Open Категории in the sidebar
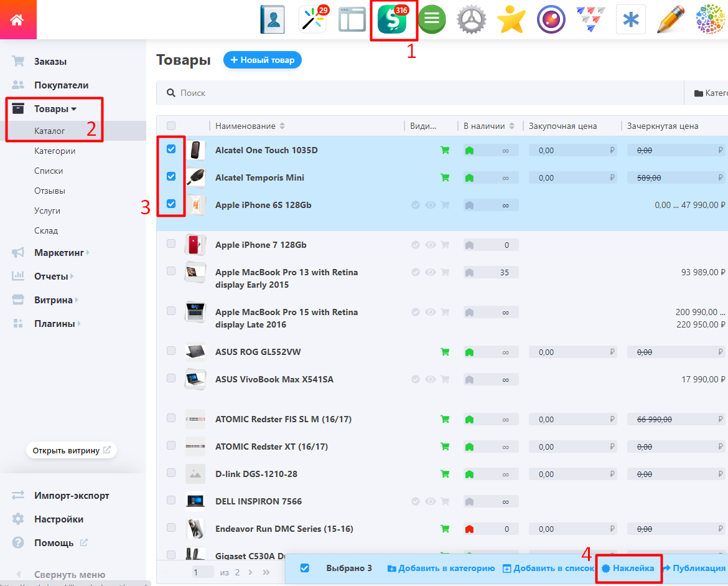Image resolution: width=728 pixels, height=586 pixels. point(55,151)
